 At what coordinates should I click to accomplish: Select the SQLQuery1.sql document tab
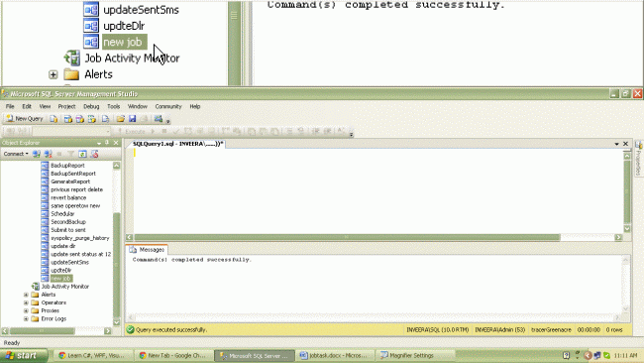pos(177,144)
